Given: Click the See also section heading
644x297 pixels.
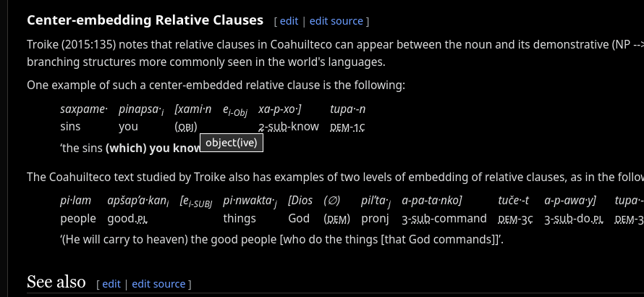Looking at the screenshot, I should tap(56, 282).
